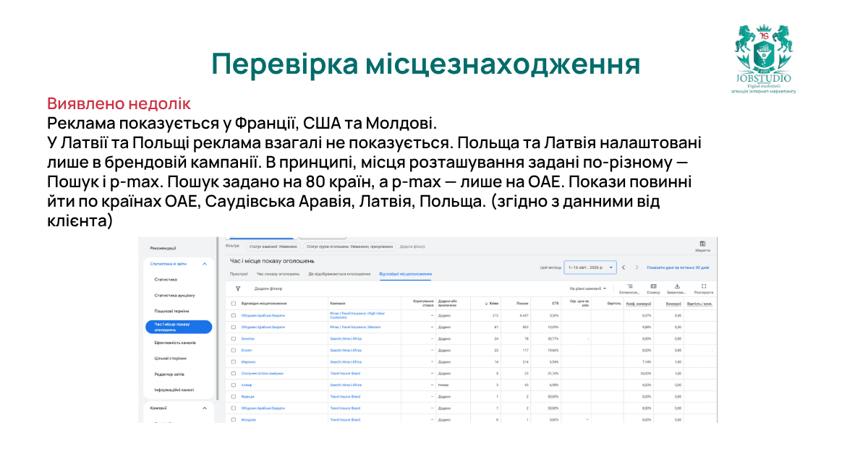Open the Сенегал location link
The width and height of the screenshot is (868, 454).
click(x=247, y=338)
